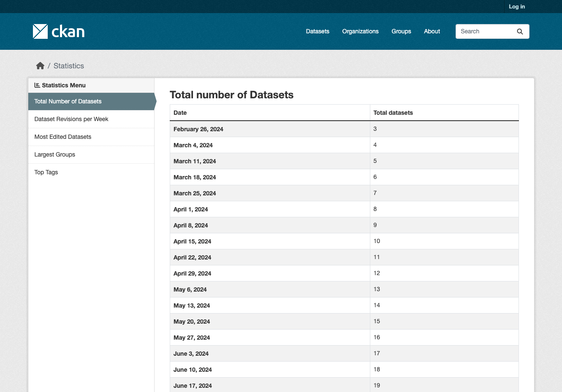Click the April 1, 2024 cell
Screen dimensions: 562x392
(270, 209)
